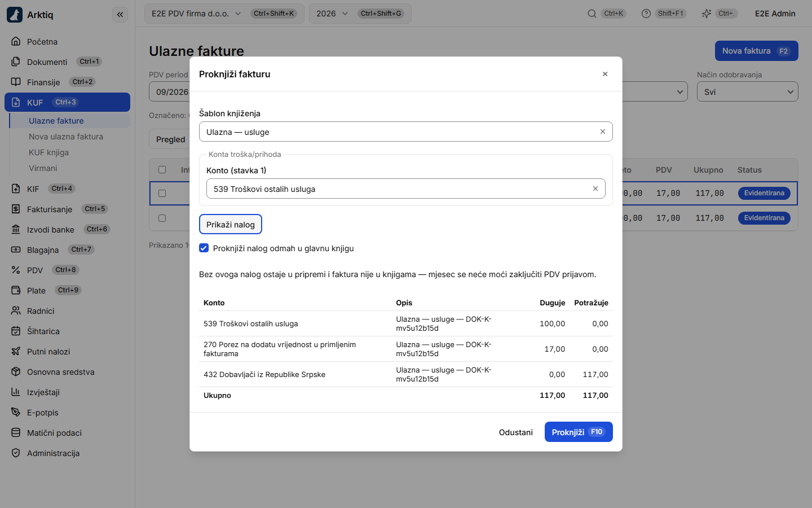Switch to the Pregled tab
The width and height of the screenshot is (812, 508).
coord(170,139)
